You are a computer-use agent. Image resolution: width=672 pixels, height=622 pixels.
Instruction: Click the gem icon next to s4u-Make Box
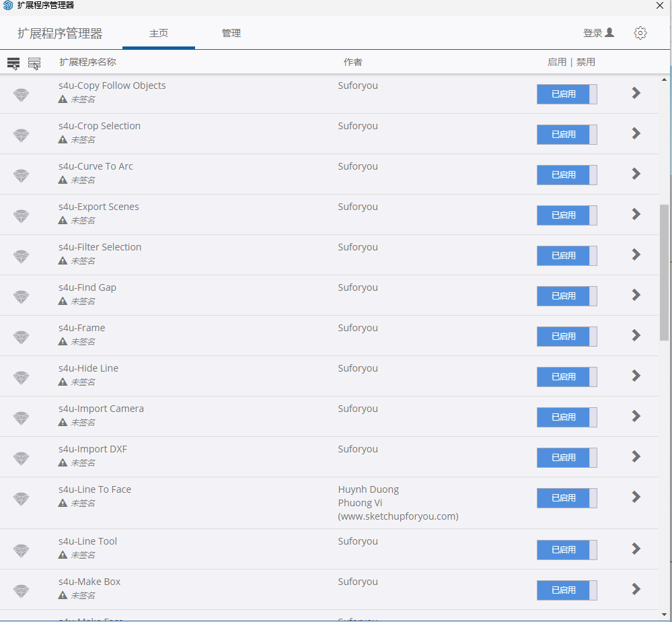click(22, 591)
